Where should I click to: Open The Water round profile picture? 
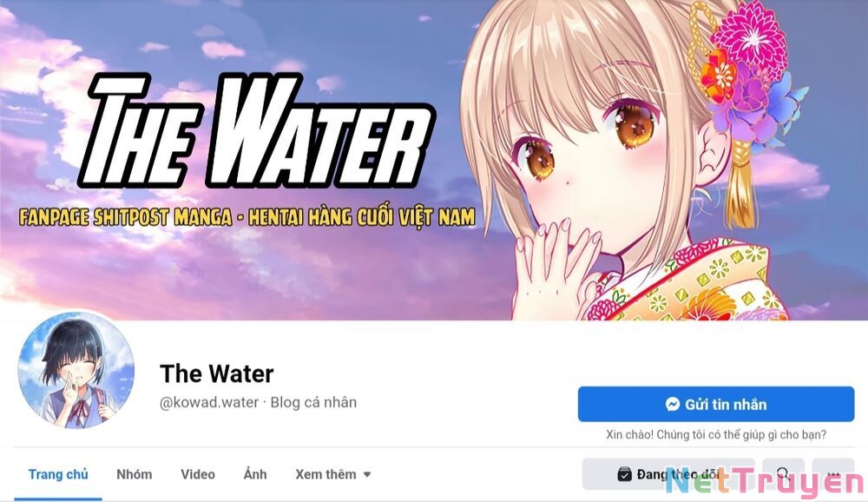[x=76, y=370]
